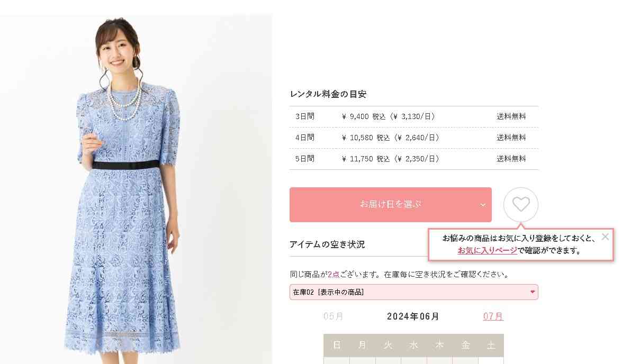Viewport: 622px width, 364px height.
Task: Open the お気に入りページ link
Action: tap(487, 251)
